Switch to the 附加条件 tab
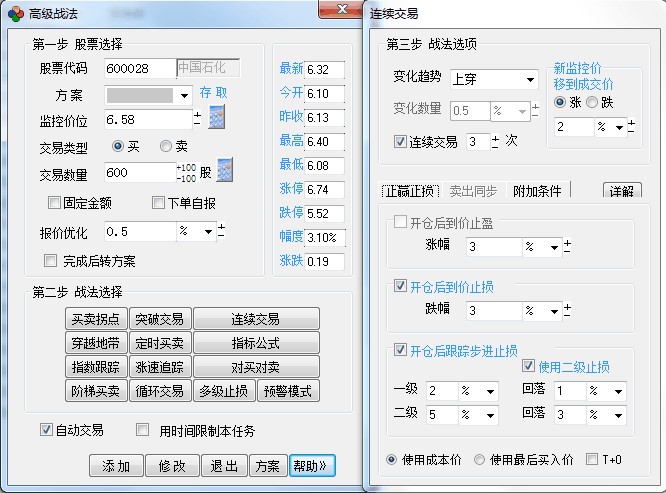 pyautogui.click(x=538, y=190)
